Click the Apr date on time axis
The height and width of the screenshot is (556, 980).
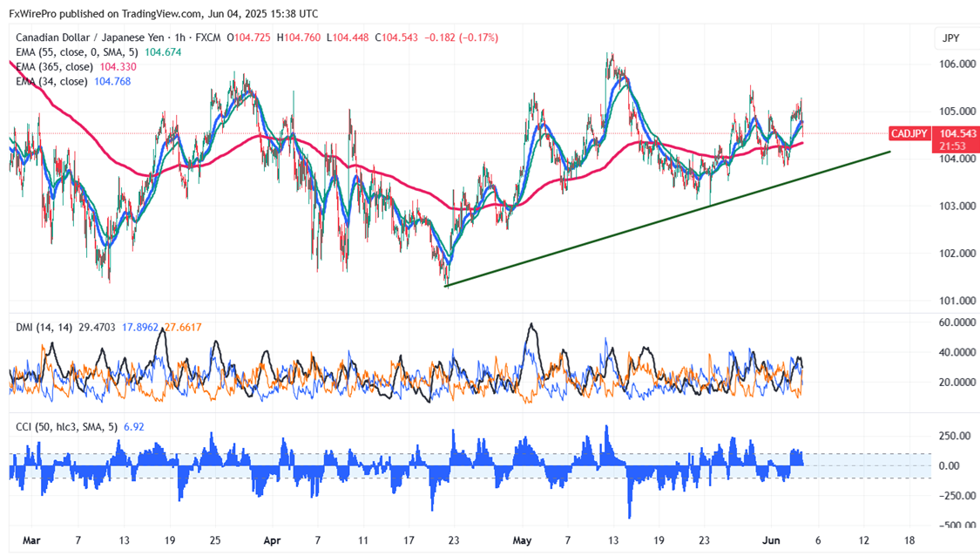(x=272, y=540)
